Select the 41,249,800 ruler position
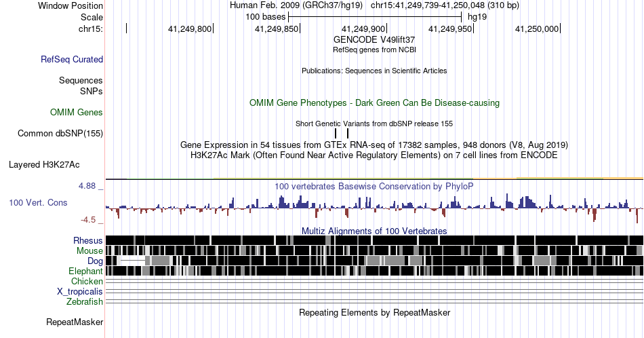Image resolution: width=644 pixels, height=338 pixels. [x=190, y=29]
